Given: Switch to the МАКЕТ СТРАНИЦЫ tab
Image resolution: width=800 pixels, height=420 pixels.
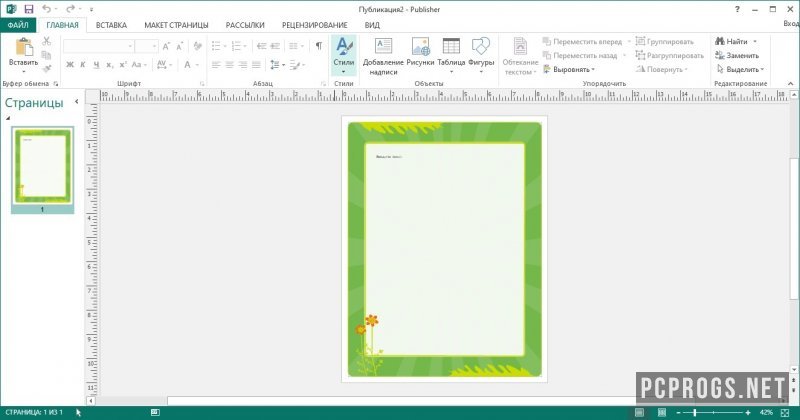Looking at the screenshot, I should 176,25.
